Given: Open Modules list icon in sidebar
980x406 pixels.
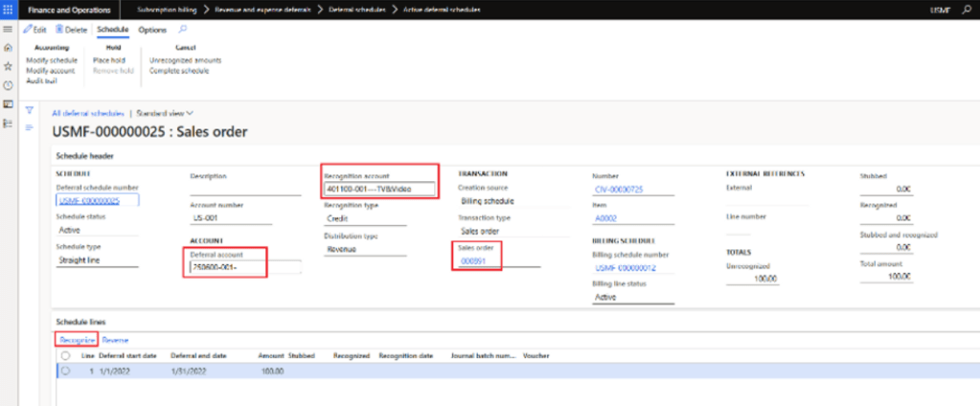Looking at the screenshot, I should [9, 122].
